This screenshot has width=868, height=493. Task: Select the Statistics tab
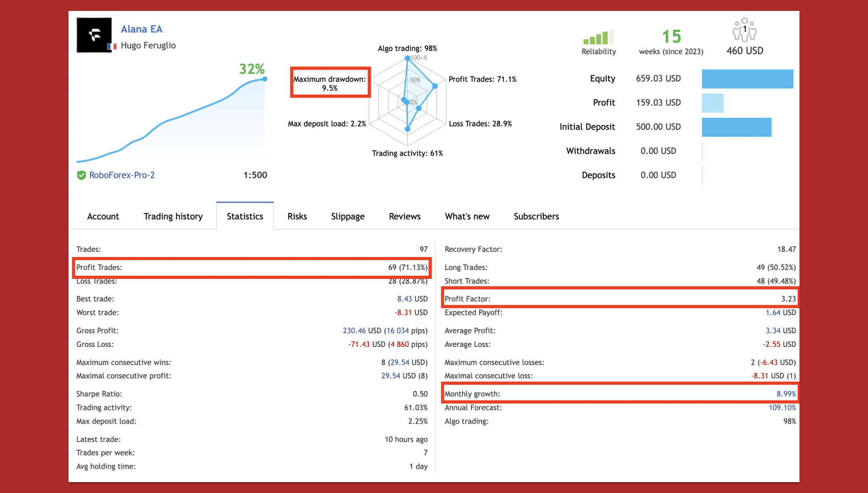tap(245, 216)
